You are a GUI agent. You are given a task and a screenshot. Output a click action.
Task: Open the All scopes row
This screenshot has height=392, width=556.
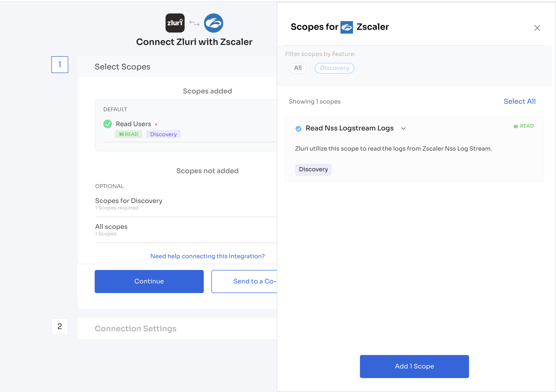tap(186, 230)
